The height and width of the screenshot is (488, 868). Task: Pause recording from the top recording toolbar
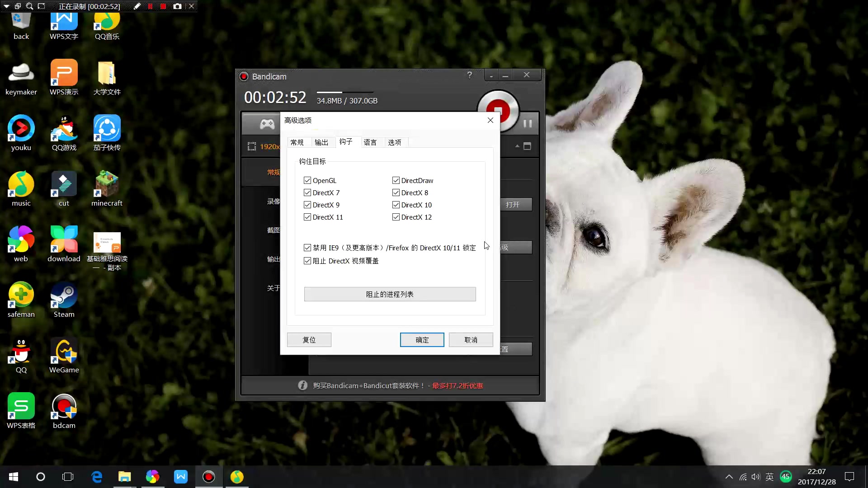click(x=150, y=6)
